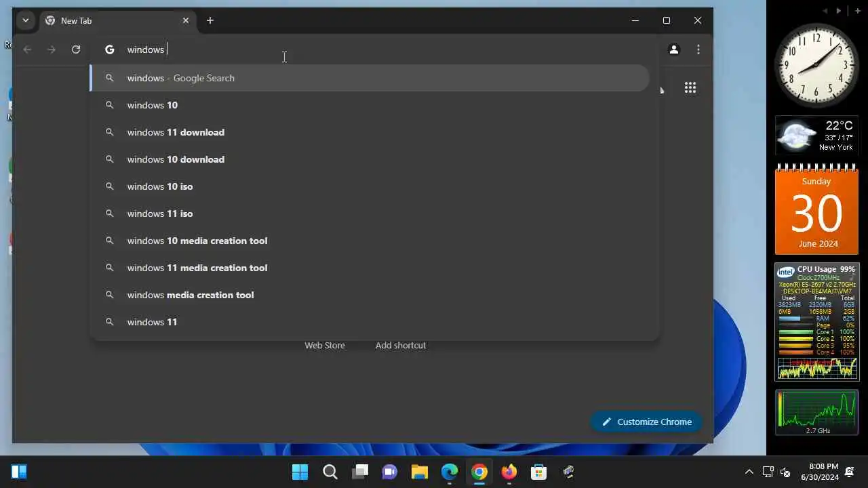Choose 'windows 11 media creation tool' suggestion
The image size is (868, 488).
(370, 268)
